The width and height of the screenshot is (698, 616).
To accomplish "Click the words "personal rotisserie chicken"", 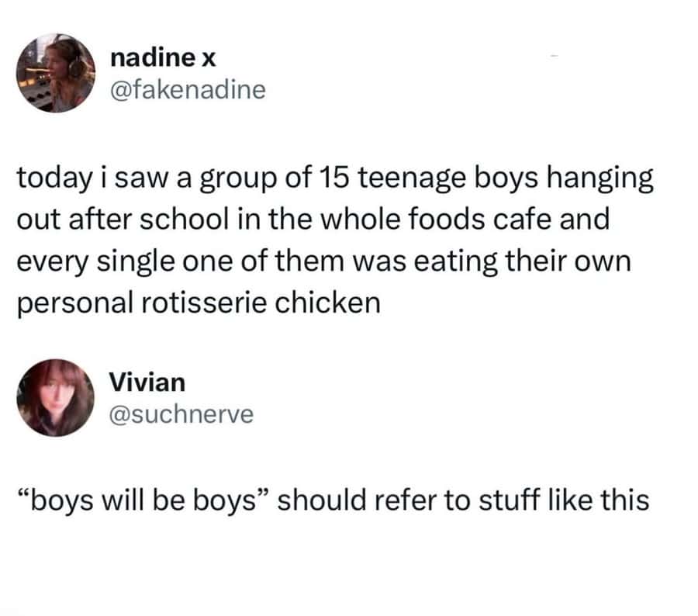I will click(x=199, y=303).
